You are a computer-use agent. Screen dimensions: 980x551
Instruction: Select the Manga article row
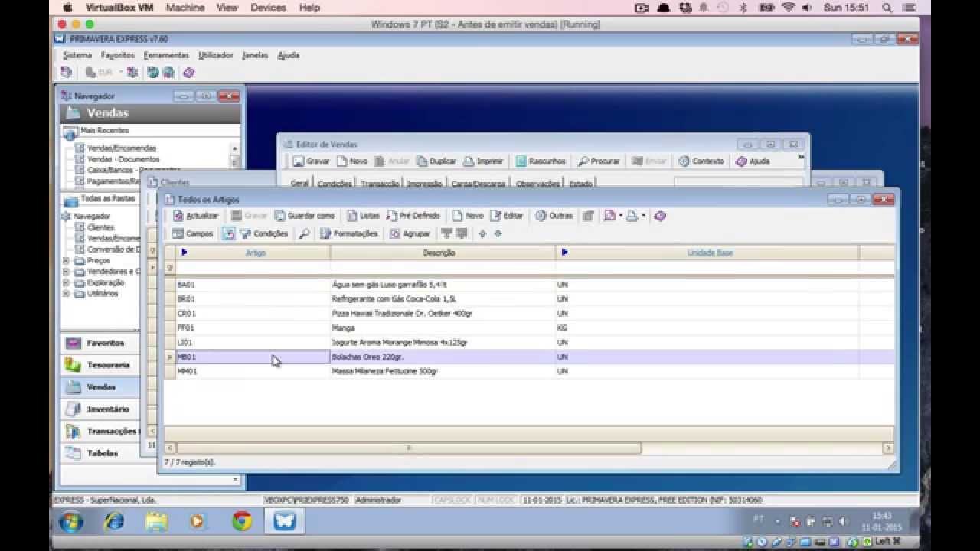pyautogui.click(x=530, y=328)
